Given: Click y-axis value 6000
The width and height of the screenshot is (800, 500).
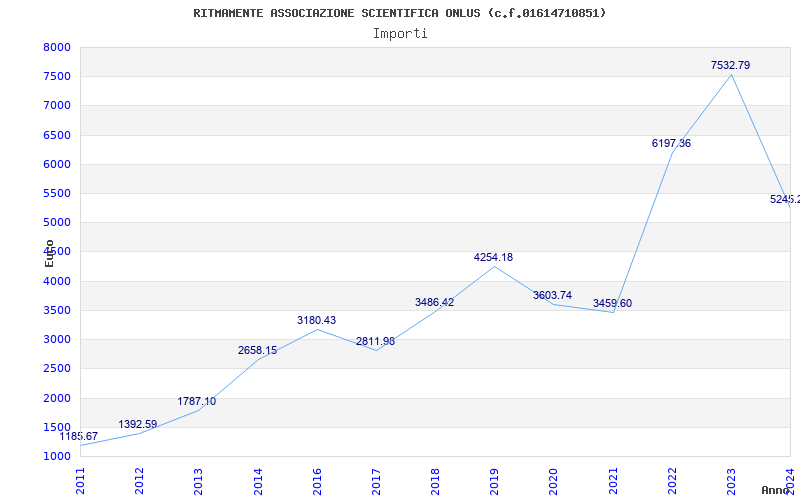Looking at the screenshot, I should pyautogui.click(x=57, y=164).
